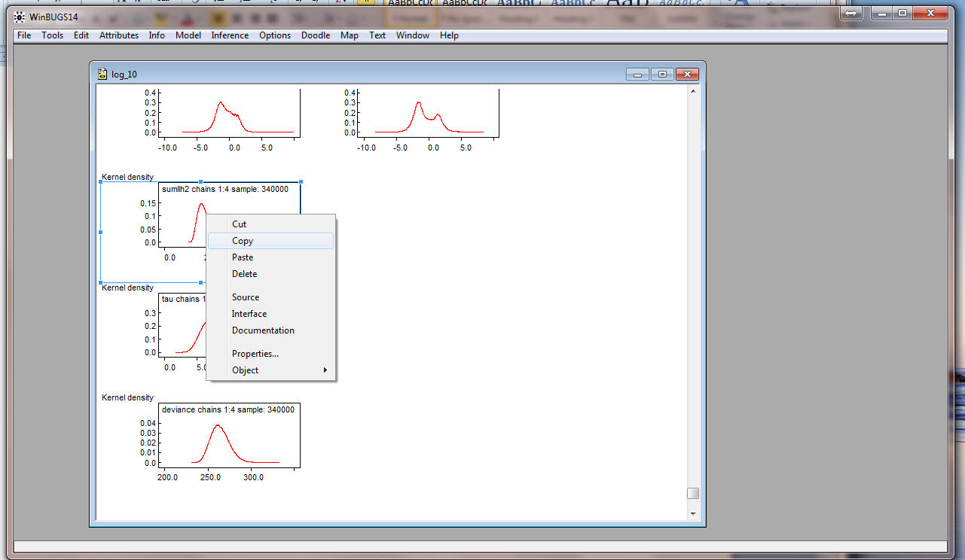Choose Documentation from the context menu

(263, 330)
